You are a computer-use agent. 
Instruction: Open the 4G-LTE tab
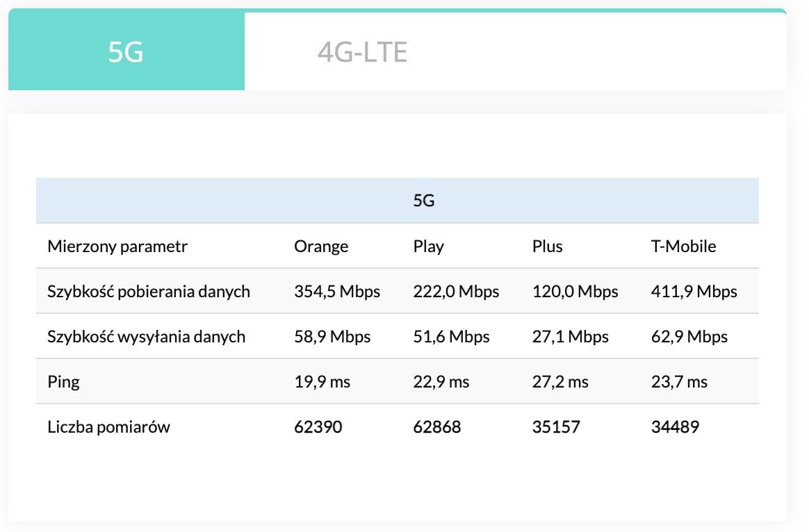pyautogui.click(x=362, y=52)
